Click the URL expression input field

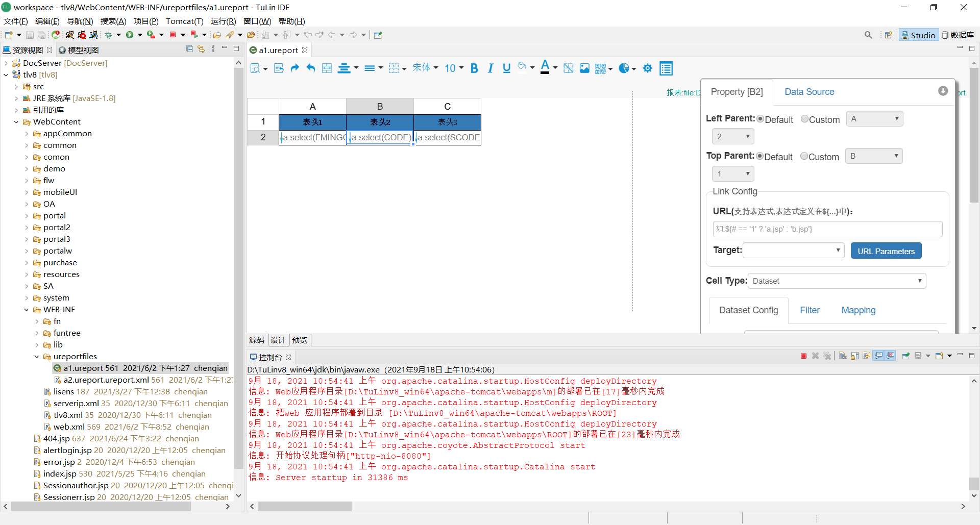[827, 229]
